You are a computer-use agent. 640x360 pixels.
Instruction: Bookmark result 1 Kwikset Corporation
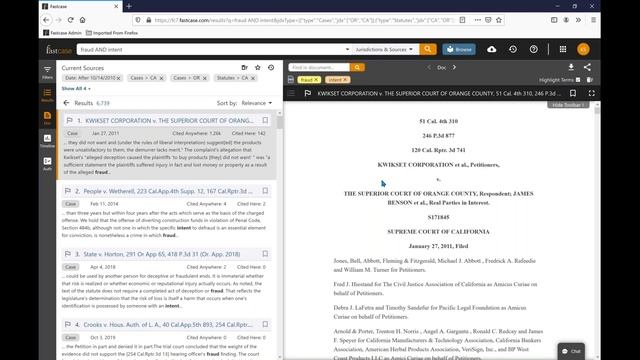tap(265, 120)
